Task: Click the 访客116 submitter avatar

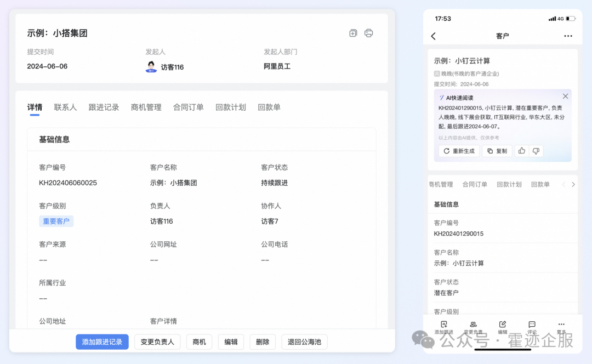Action: click(151, 67)
